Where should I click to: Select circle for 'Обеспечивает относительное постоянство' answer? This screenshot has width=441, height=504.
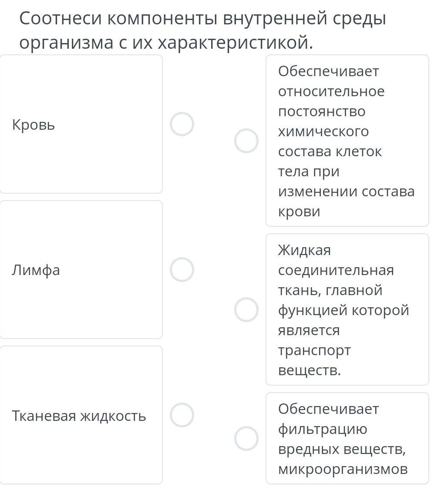pyautogui.click(x=246, y=141)
